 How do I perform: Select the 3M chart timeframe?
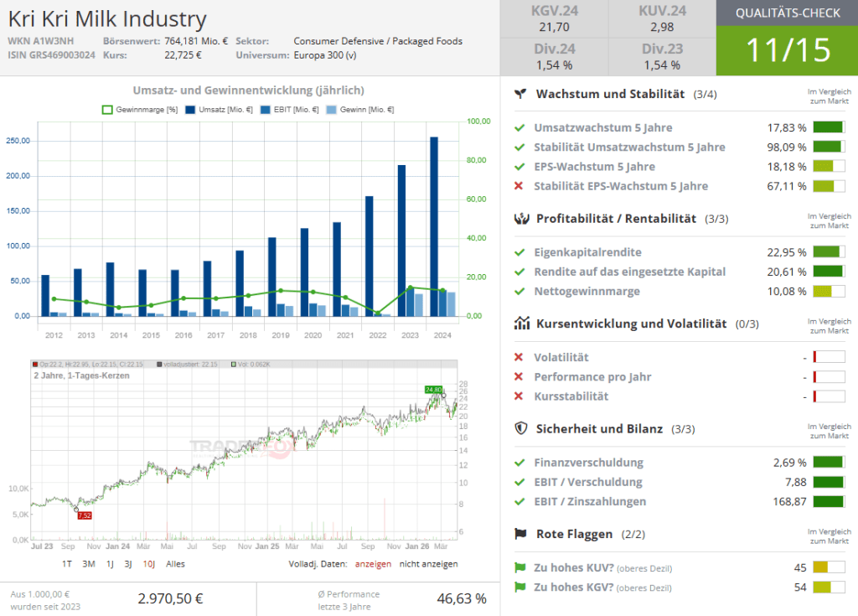pos(88,564)
